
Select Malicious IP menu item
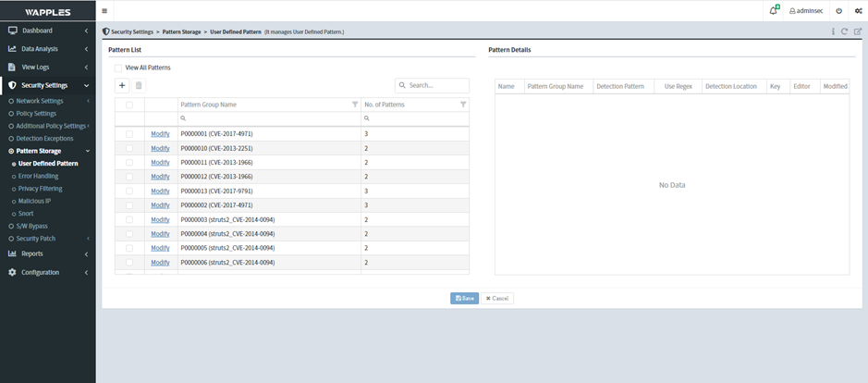coord(35,201)
